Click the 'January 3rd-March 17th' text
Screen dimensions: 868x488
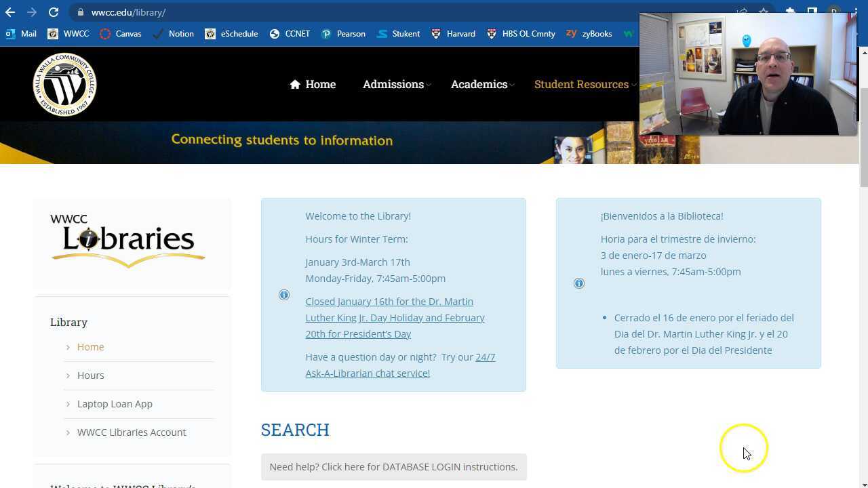pos(357,262)
